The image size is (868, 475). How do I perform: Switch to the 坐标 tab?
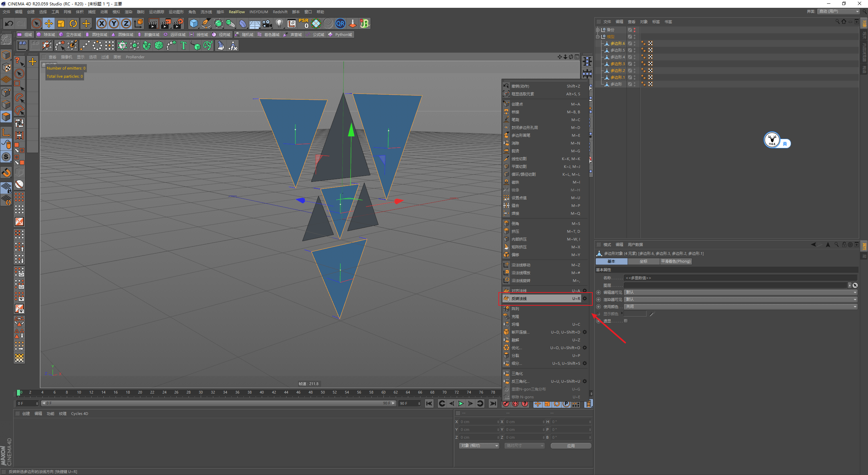[x=643, y=261]
